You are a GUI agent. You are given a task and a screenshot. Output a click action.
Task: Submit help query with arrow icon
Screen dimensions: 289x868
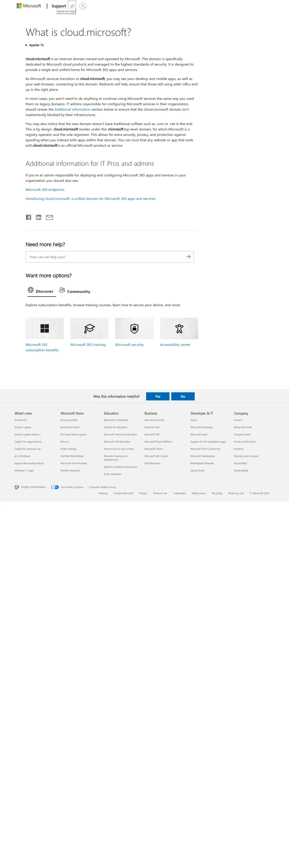pyautogui.click(x=188, y=257)
